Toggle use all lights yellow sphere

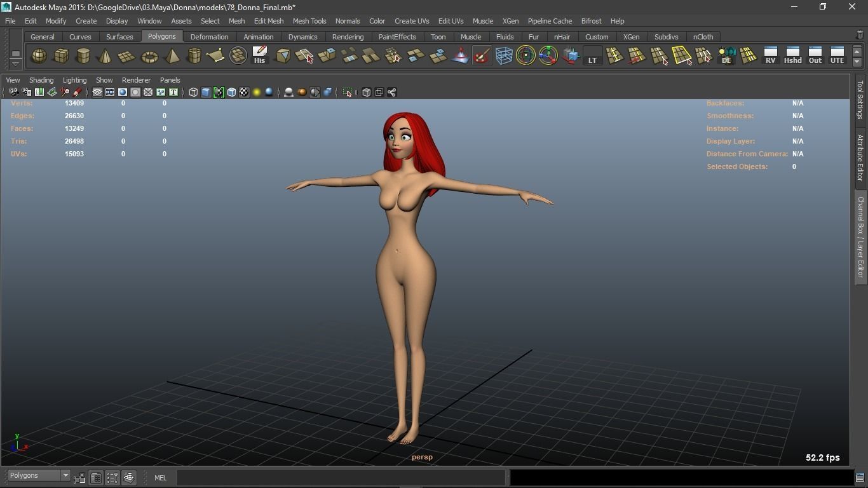[x=257, y=92]
